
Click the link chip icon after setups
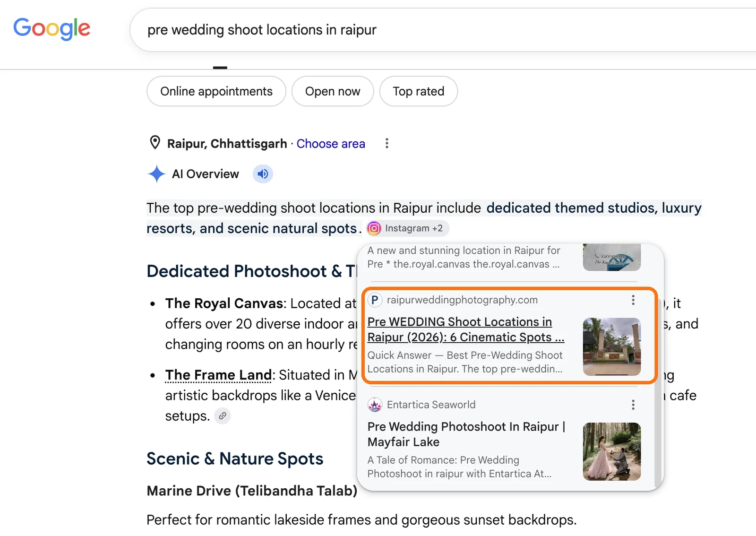(x=223, y=416)
